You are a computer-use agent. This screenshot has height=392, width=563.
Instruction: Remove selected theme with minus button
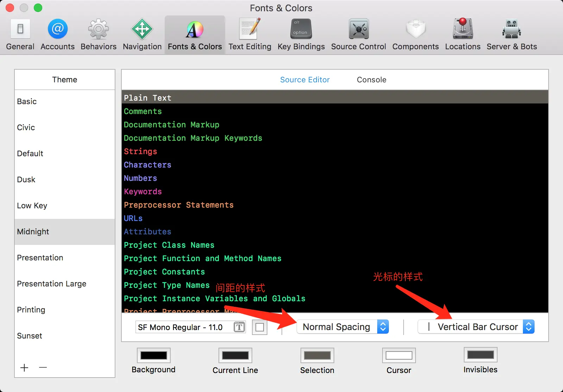pyautogui.click(x=43, y=368)
